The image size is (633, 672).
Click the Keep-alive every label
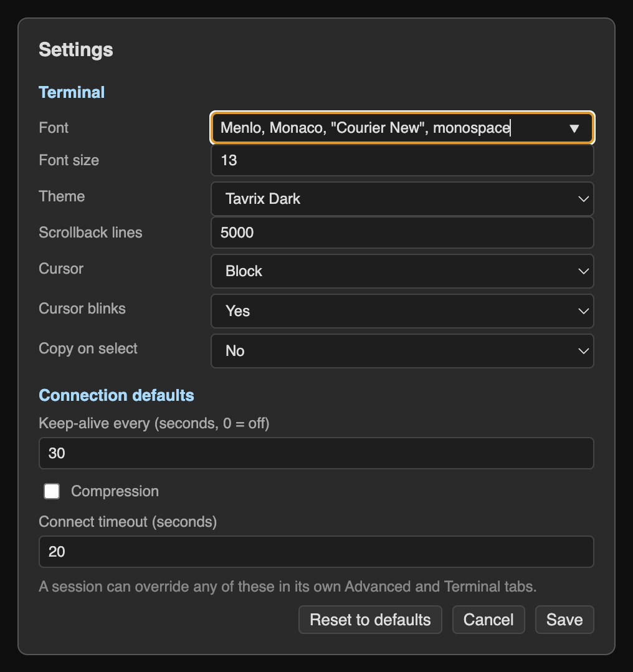pyautogui.click(x=154, y=423)
